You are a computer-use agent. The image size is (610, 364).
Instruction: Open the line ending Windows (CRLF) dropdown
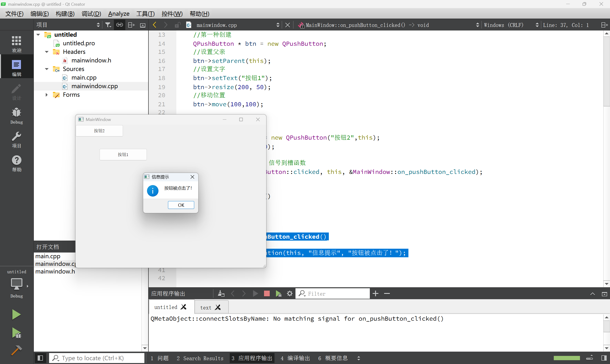tap(511, 25)
